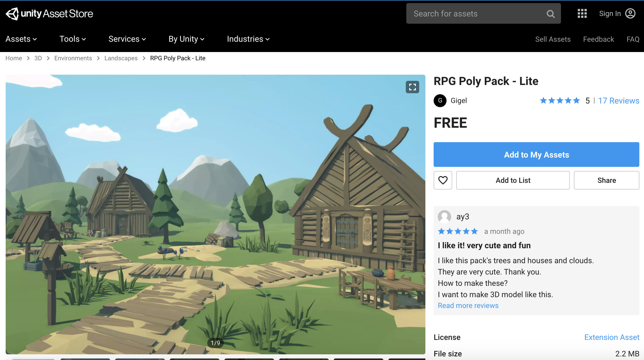Click Add to My Assets button
Viewport: 644px width, 360px height.
(x=536, y=155)
